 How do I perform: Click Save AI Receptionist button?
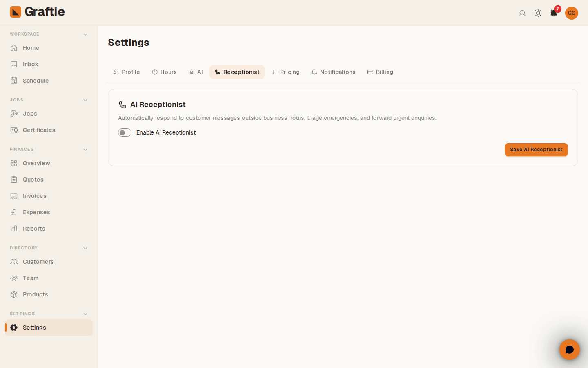536,150
